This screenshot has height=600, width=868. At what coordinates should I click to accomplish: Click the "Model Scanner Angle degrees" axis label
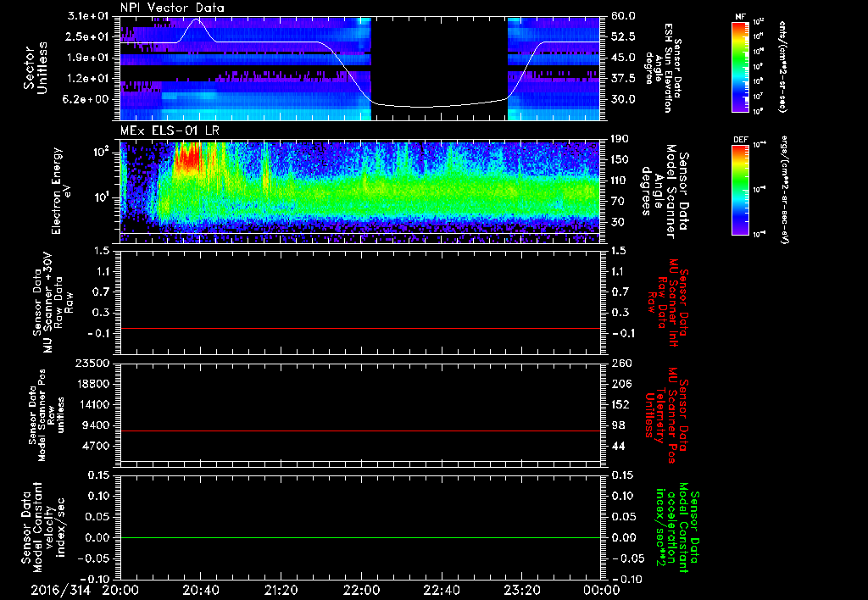click(665, 192)
